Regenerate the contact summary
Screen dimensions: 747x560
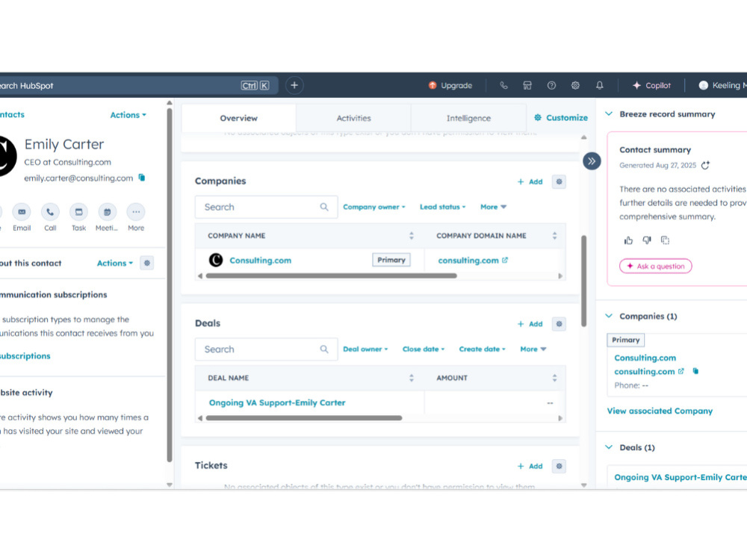tap(706, 165)
